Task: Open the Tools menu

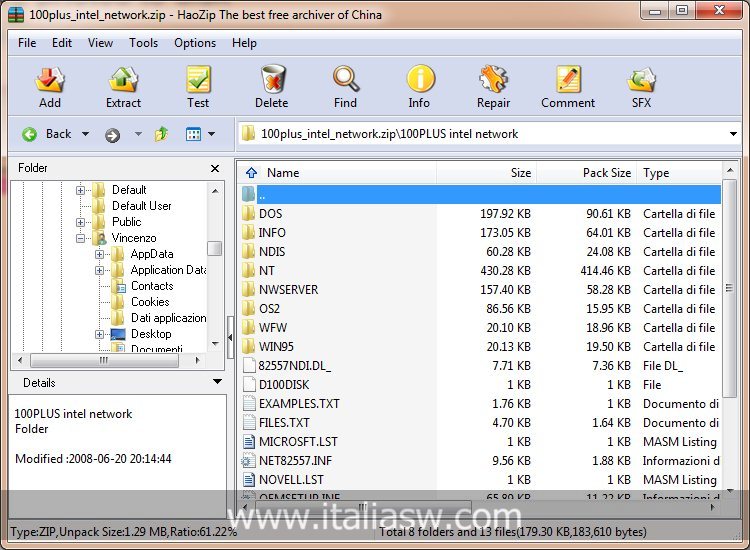Action: (143, 43)
